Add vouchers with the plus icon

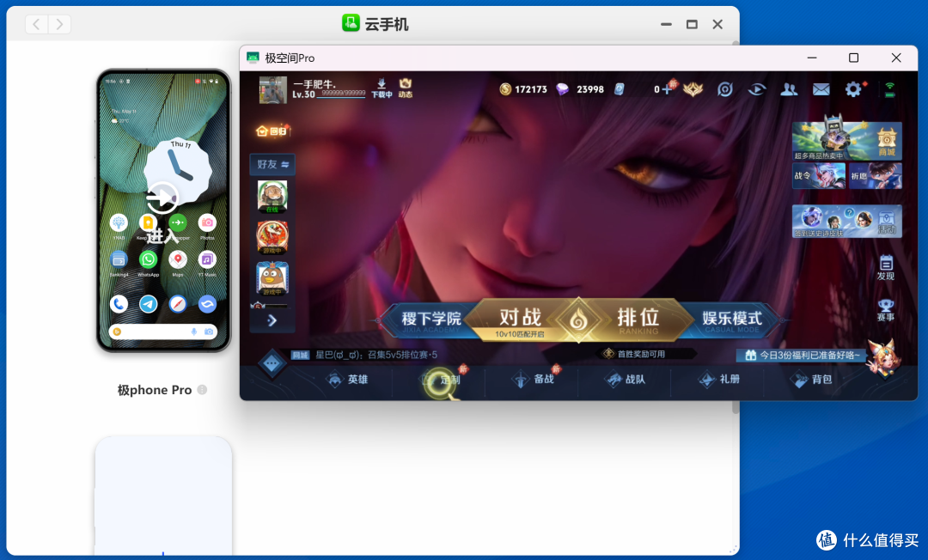[668, 89]
